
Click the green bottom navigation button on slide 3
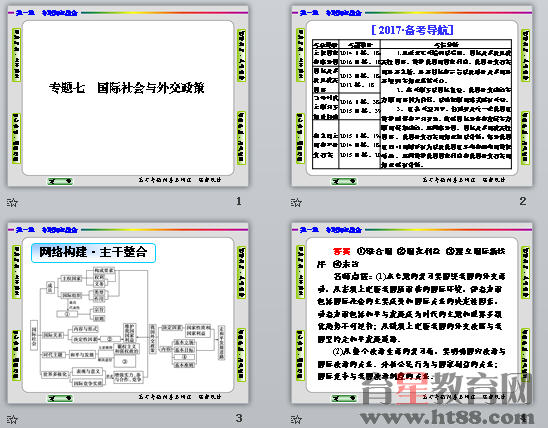coord(60,398)
